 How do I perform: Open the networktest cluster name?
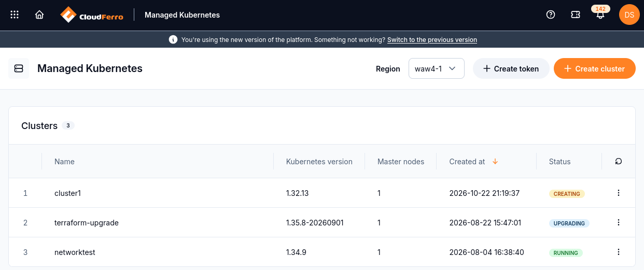75,252
